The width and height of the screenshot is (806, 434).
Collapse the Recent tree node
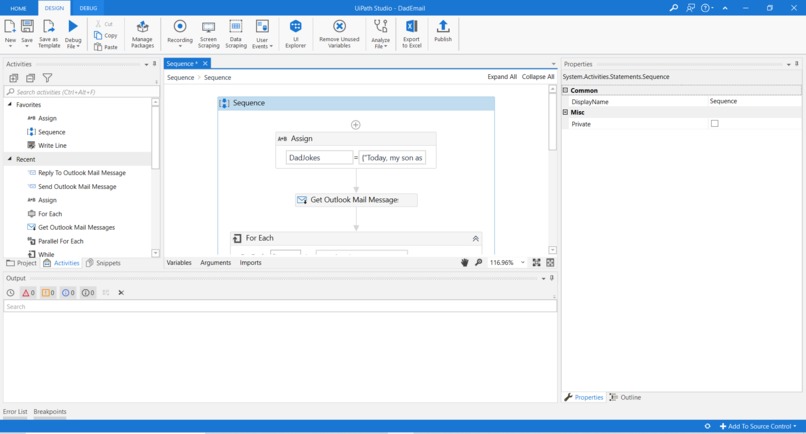pos(10,159)
